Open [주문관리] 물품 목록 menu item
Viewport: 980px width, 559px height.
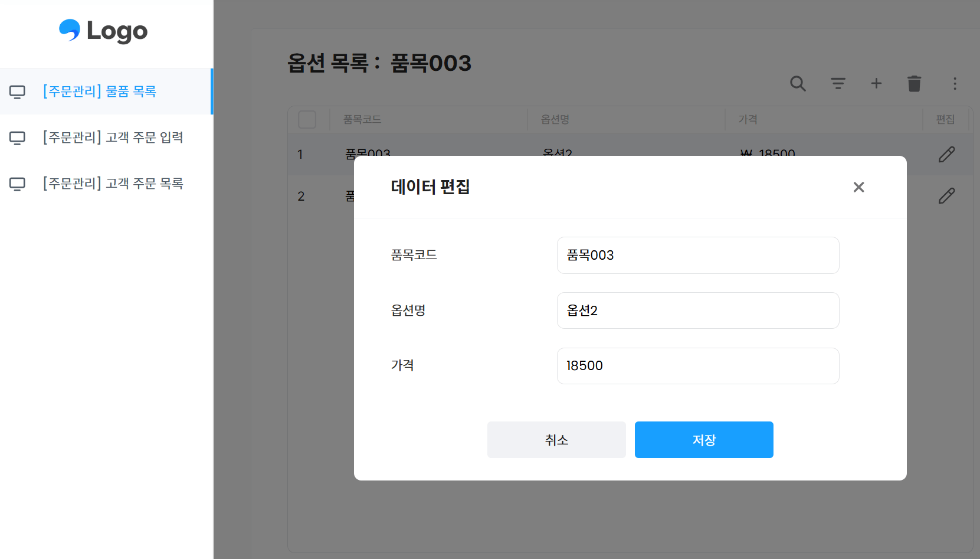point(99,91)
